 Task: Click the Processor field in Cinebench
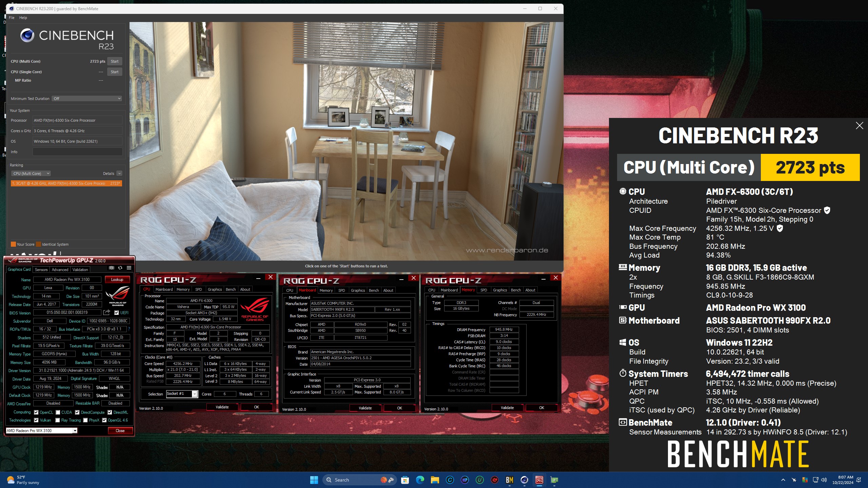(x=77, y=120)
